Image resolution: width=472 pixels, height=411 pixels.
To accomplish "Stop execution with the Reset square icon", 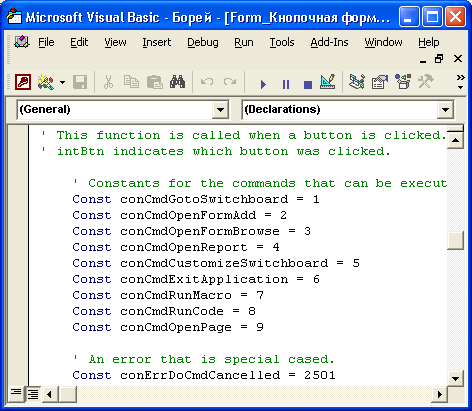I will [308, 85].
